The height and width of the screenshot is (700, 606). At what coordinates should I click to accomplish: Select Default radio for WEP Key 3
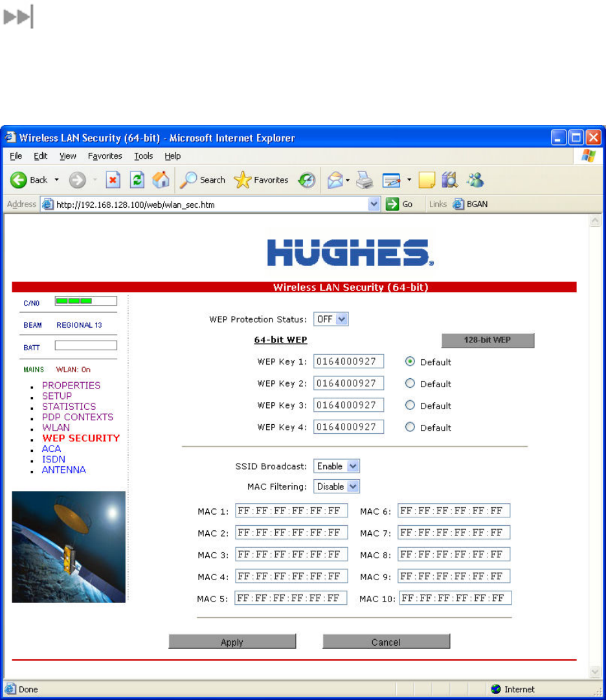tap(410, 405)
